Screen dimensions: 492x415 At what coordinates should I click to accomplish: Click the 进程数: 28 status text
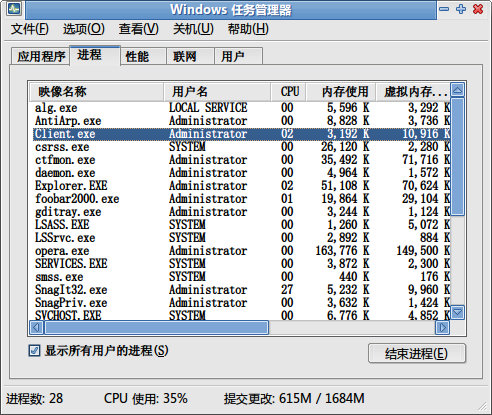point(35,399)
